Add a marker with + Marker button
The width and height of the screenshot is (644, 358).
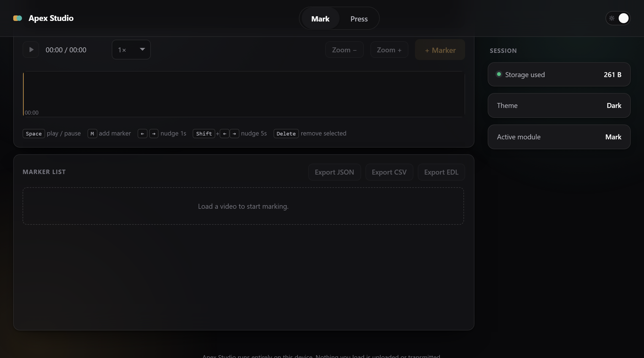pyautogui.click(x=440, y=50)
